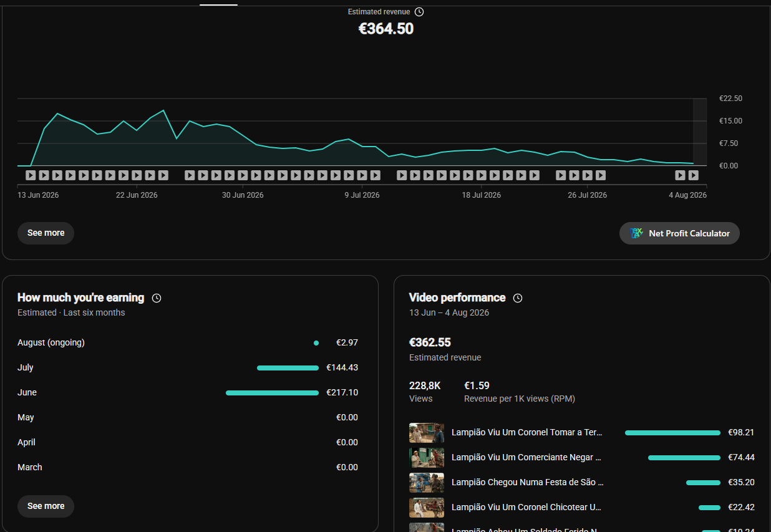The image size is (771, 532).
Task: Click the June €217.10 earnings bar
Action: tap(272, 393)
